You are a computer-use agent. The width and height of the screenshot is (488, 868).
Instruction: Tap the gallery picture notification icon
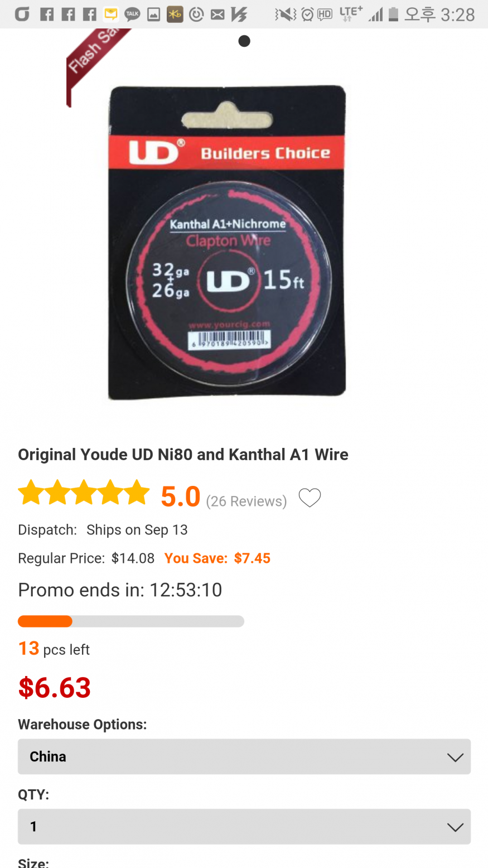pyautogui.click(x=153, y=15)
